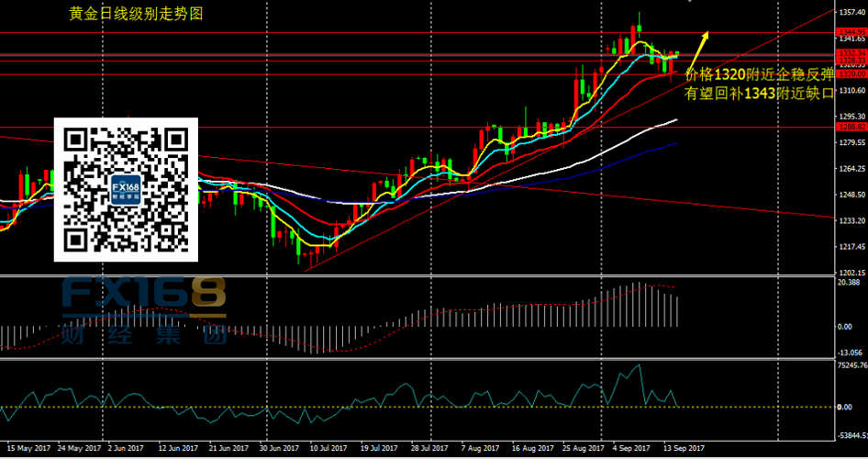Click the end of white moving average line
Image resolution: width=868 pixels, height=459 pixels.
pyautogui.click(x=677, y=120)
